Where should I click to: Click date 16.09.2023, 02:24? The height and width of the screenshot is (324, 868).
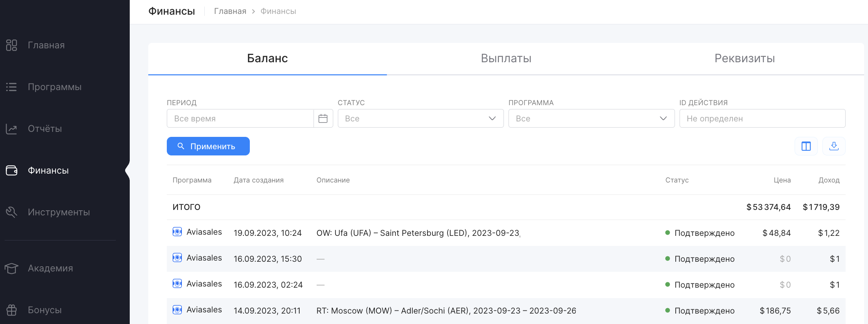click(x=268, y=285)
